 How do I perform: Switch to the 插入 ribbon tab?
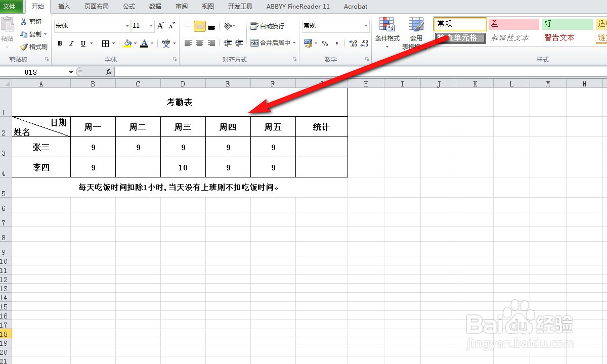[x=64, y=7]
